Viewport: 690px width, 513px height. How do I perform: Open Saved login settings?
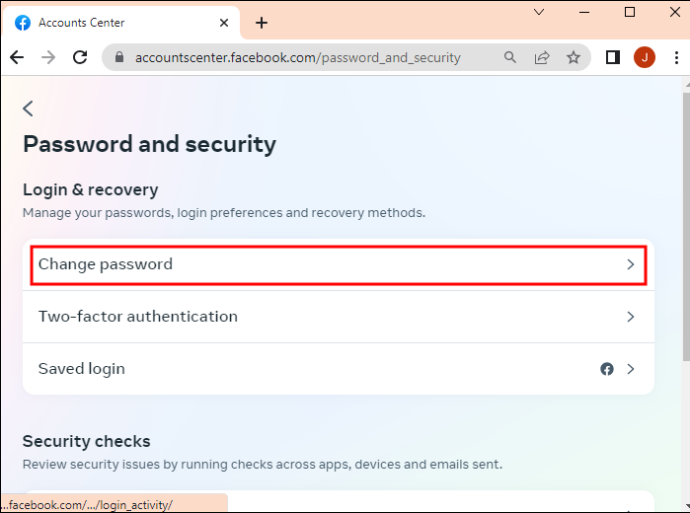[x=338, y=369]
